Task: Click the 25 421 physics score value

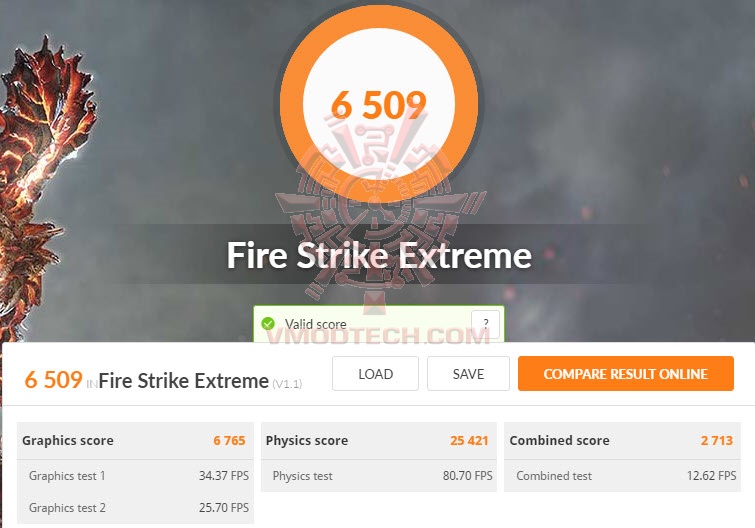Action: [469, 440]
